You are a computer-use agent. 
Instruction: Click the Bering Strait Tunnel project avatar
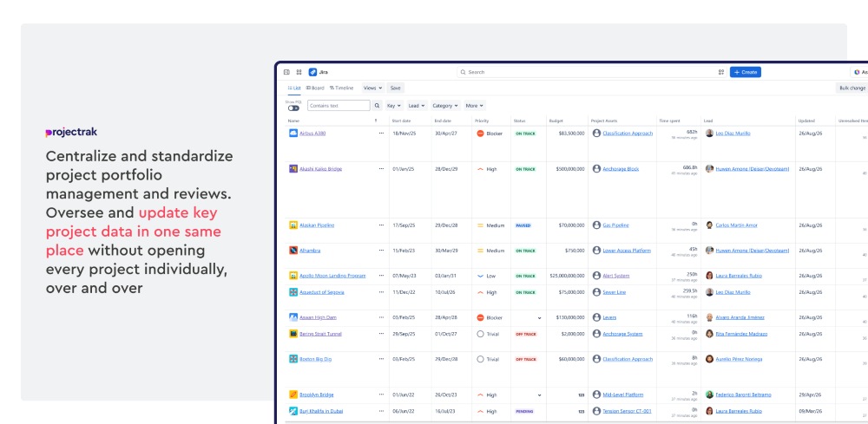point(293,334)
